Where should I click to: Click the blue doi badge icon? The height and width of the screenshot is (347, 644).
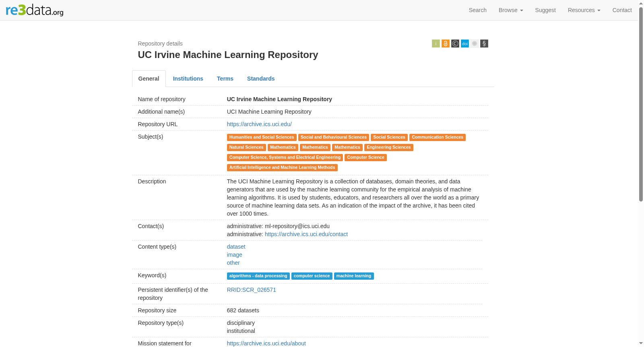pos(464,44)
